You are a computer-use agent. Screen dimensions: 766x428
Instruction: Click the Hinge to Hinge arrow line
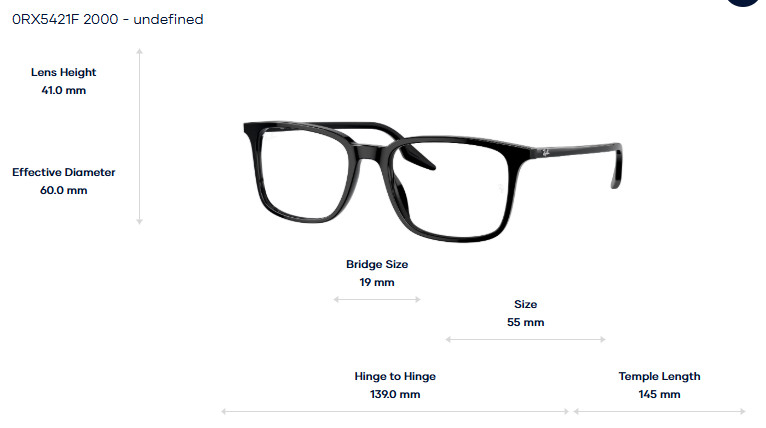(395, 411)
